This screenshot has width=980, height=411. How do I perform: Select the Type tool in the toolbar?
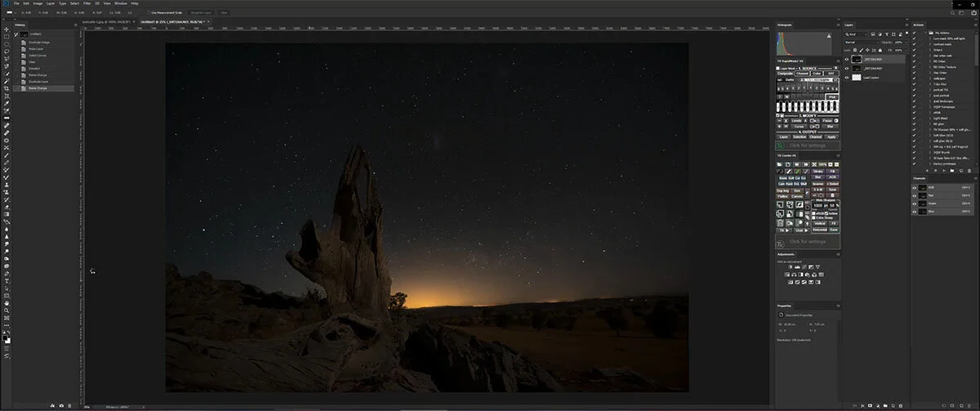[x=7, y=280]
